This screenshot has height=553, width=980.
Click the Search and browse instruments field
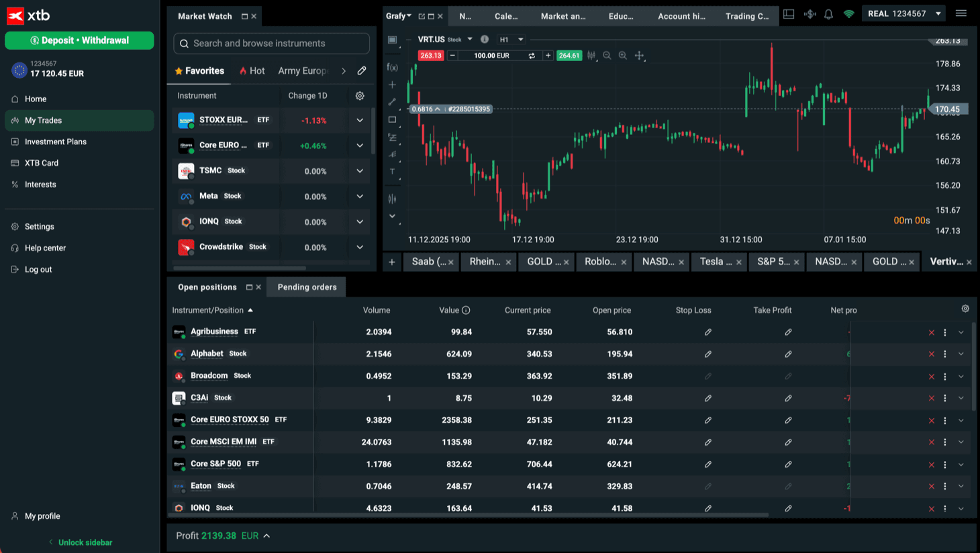point(271,44)
